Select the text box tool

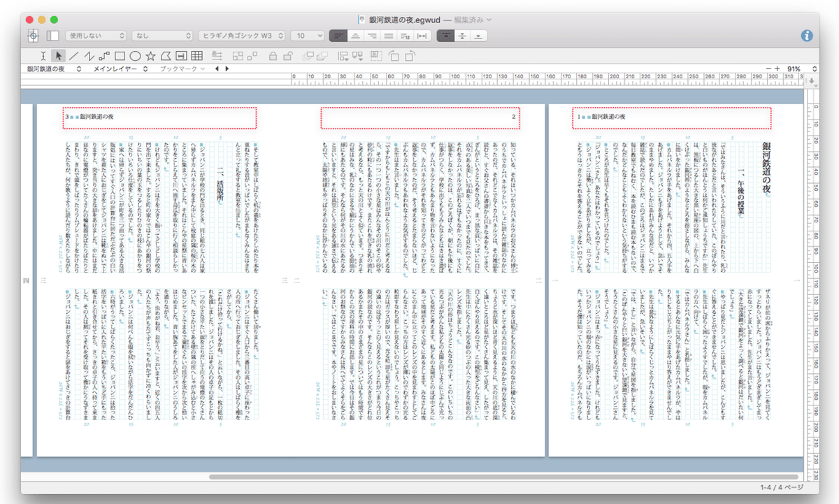pyautogui.click(x=181, y=55)
